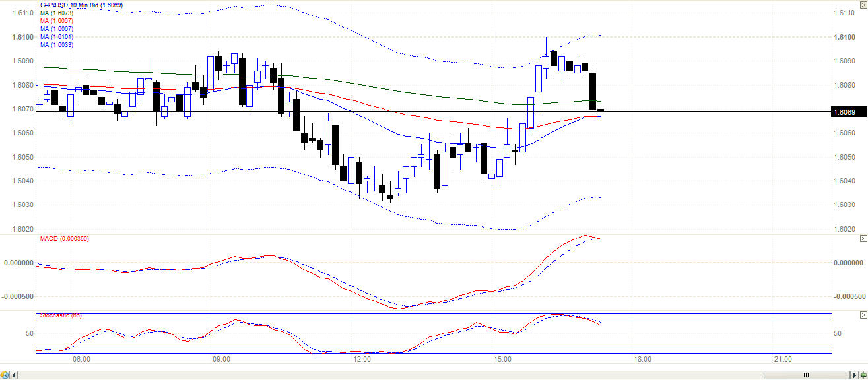The width and height of the screenshot is (868, 380).
Task: Click the 09:00 time axis label
Action: click(222, 360)
